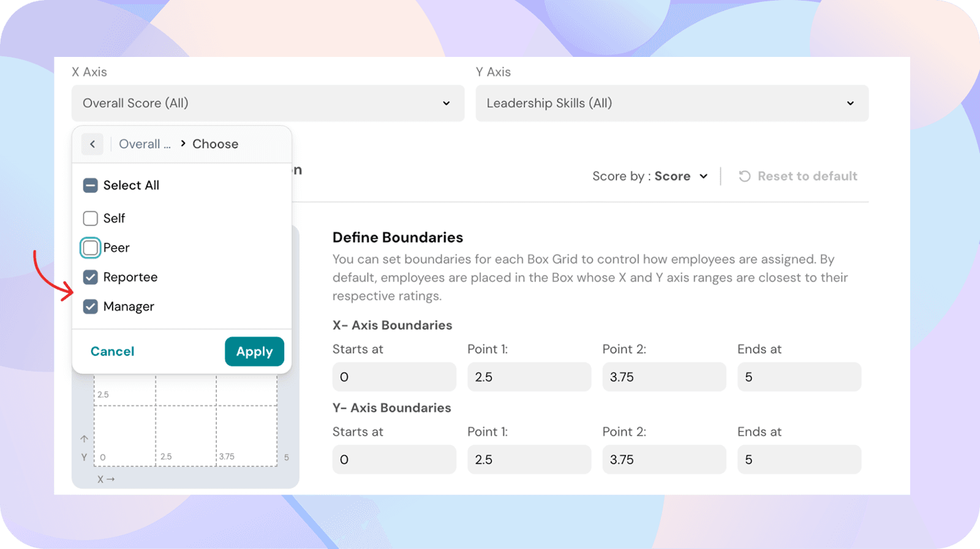This screenshot has height=549, width=980.
Task: Check the Self checkbox
Action: [91, 218]
